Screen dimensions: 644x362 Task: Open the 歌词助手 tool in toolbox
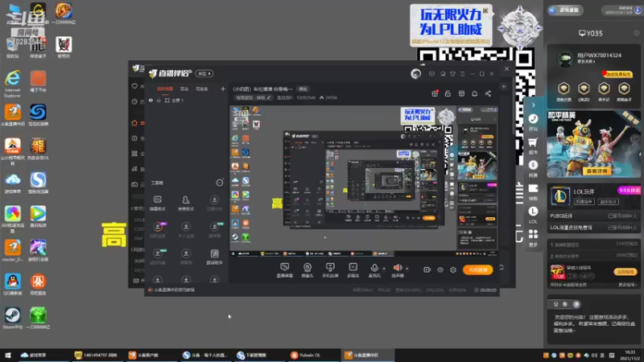[x=214, y=257]
